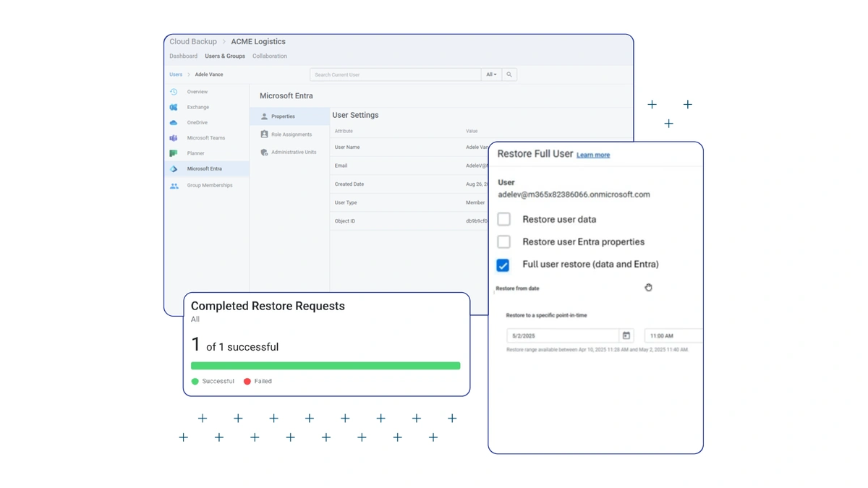Go to Users in the breadcrumb
The height and width of the screenshot is (488, 868).
coord(176,74)
